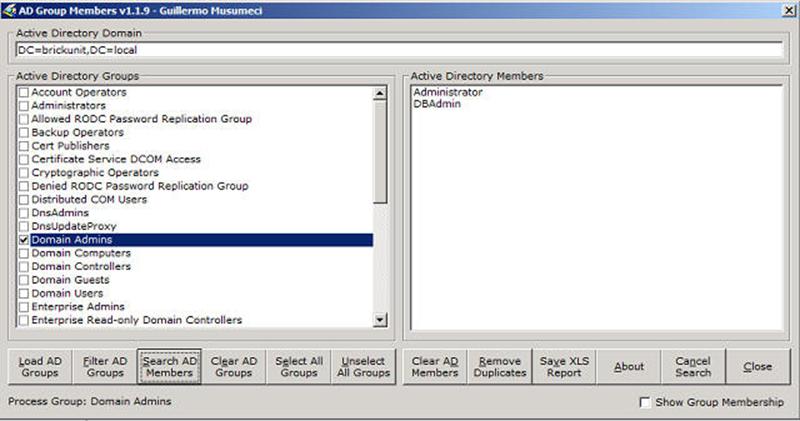Click the Clear AD Members button
Viewport: 800px width, 421px height.
(x=435, y=367)
